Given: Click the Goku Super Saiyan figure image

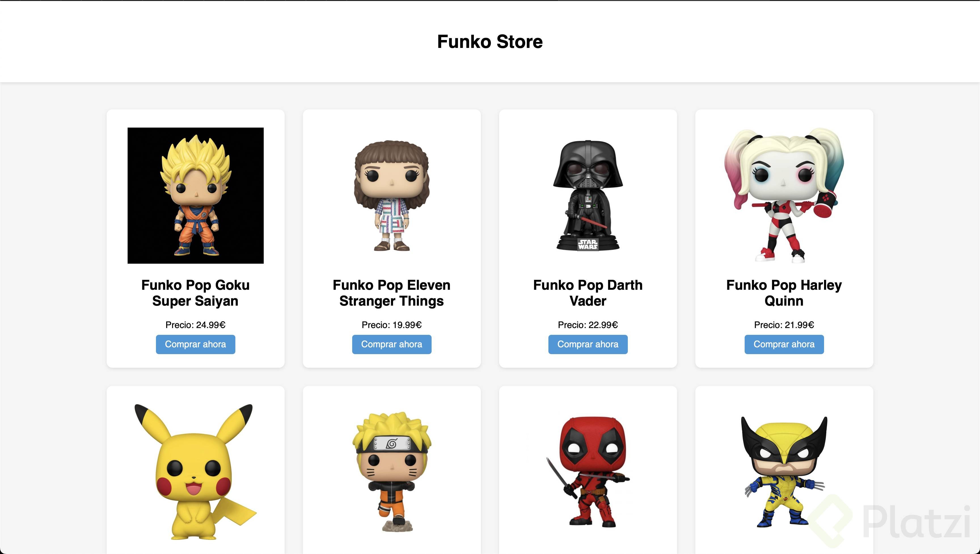Looking at the screenshot, I should click(x=195, y=195).
